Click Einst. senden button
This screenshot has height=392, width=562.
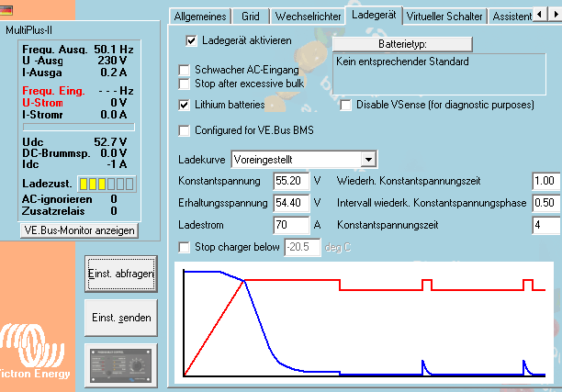tap(121, 318)
